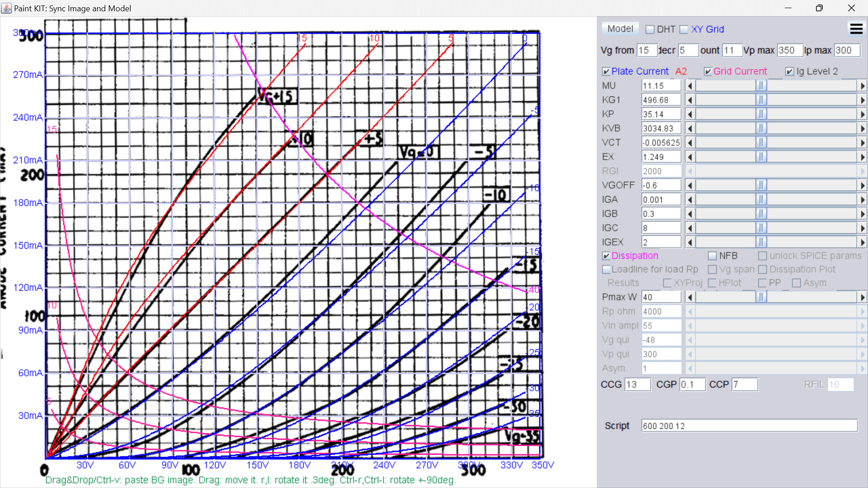This screenshot has height=488, width=868.
Task: Open the hamburger menu icon
Action: [856, 29]
